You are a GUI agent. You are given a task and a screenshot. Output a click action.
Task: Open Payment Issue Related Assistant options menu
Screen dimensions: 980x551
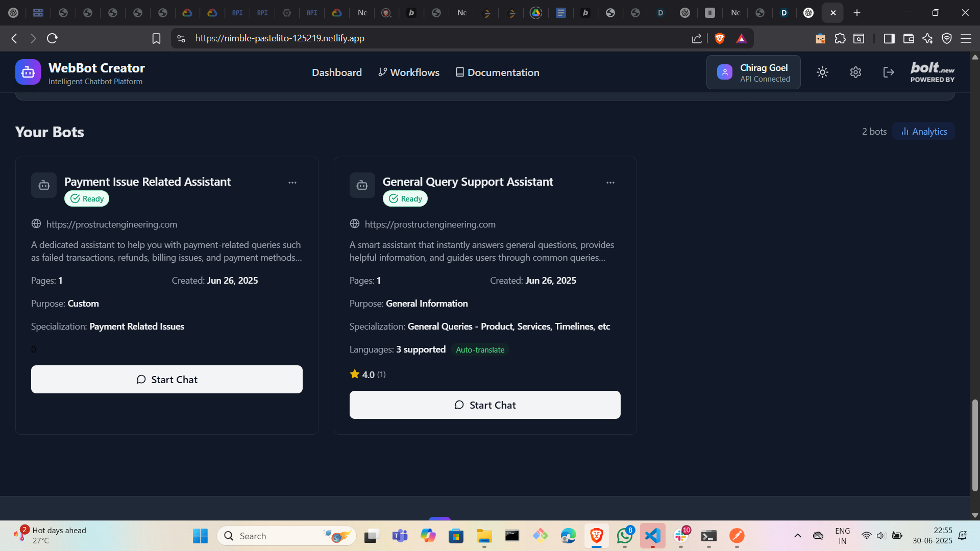click(x=292, y=182)
